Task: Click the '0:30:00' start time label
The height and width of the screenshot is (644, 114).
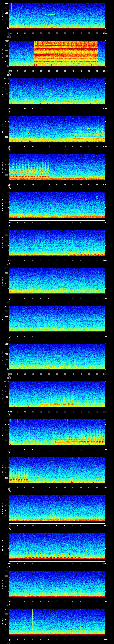Action: (9, 639)
